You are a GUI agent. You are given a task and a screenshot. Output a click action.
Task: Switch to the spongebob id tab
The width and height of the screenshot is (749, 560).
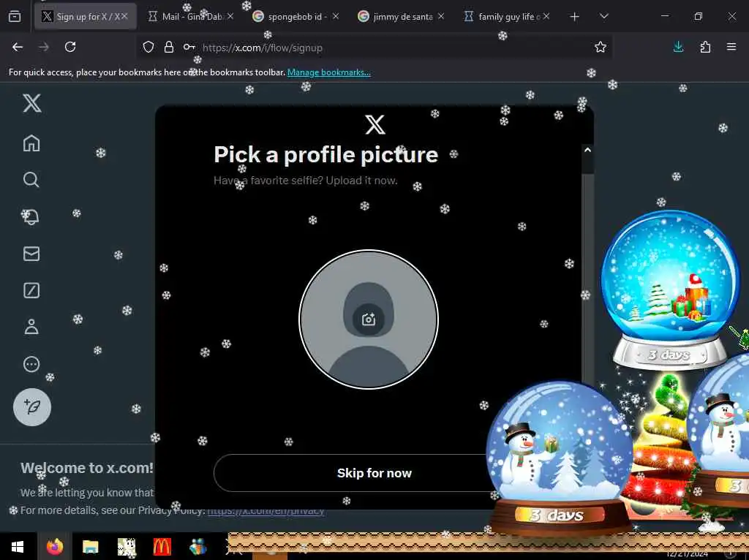point(296,17)
